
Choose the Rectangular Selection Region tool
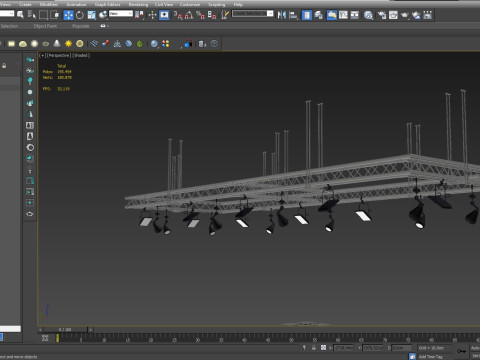(x=43, y=15)
